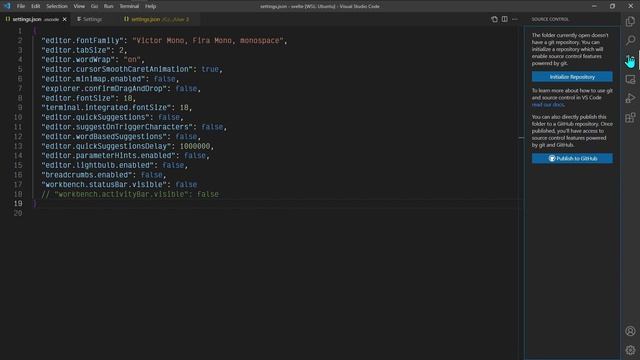Viewport: 640px width, 360px height.
Task: Open the Run menu
Action: pyautogui.click(x=109, y=6)
